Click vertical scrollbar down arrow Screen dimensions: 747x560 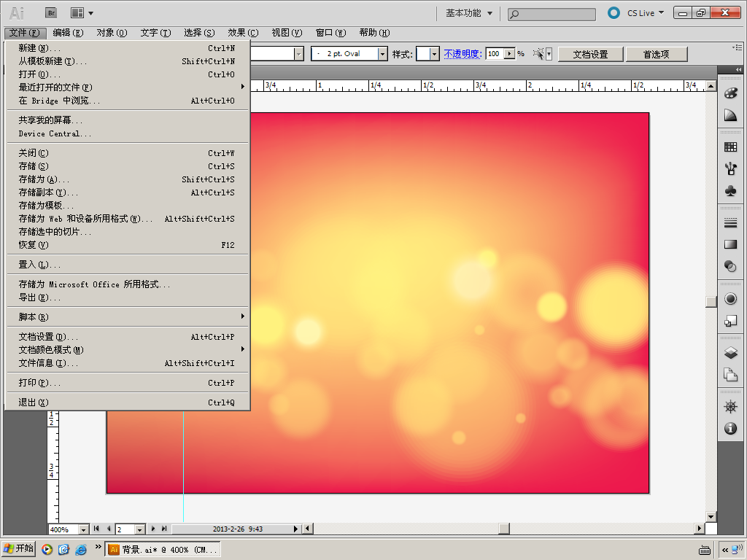711,517
